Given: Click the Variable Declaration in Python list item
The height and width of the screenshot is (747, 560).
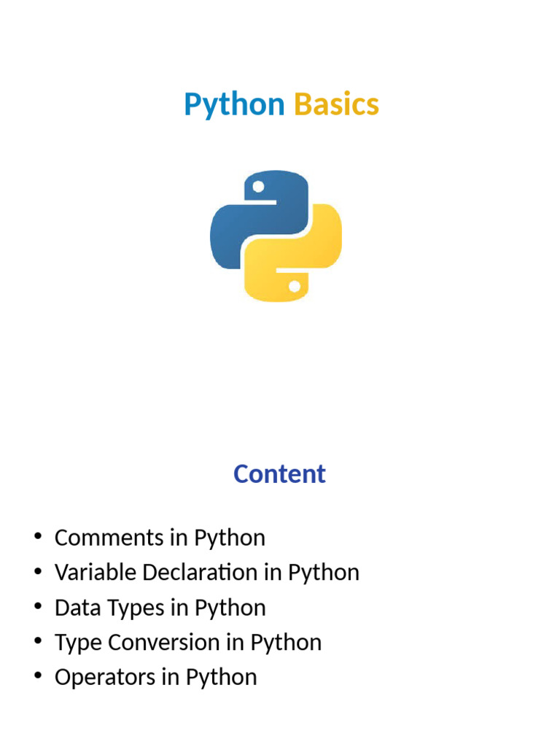Looking at the screenshot, I should [206, 573].
